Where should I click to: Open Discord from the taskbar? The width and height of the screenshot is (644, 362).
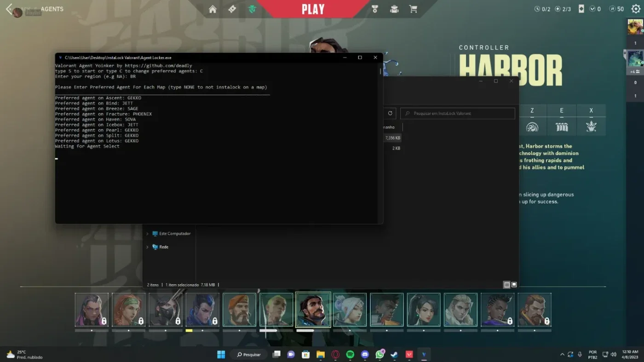pos(365,354)
